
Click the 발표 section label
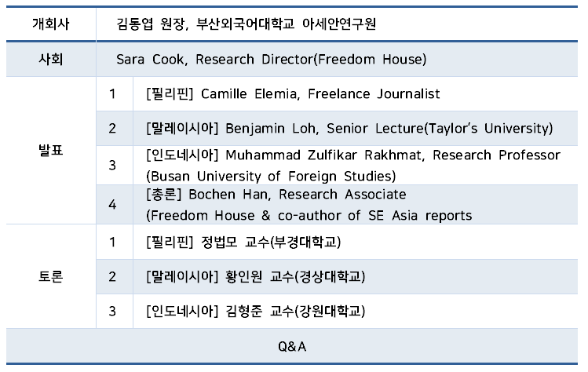tap(50, 150)
